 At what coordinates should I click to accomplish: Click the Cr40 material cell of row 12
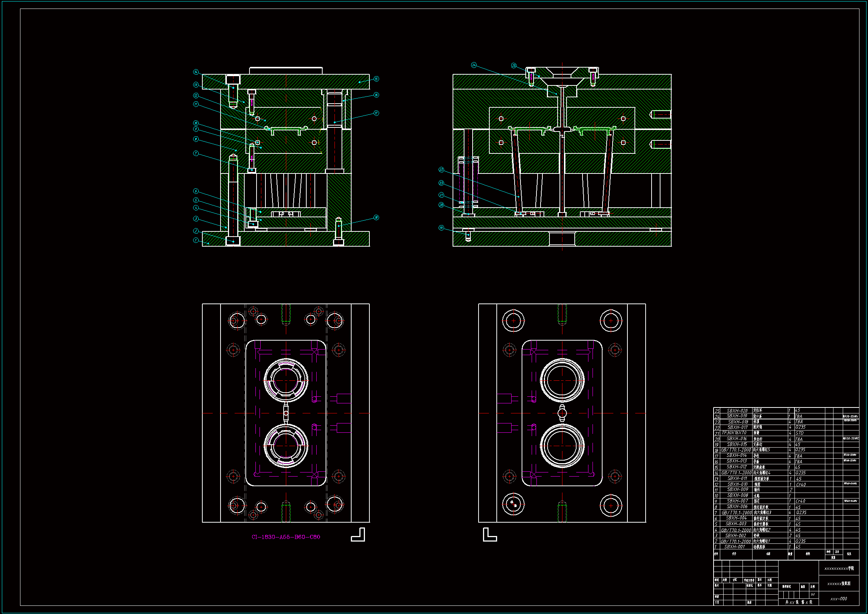pyautogui.click(x=801, y=484)
